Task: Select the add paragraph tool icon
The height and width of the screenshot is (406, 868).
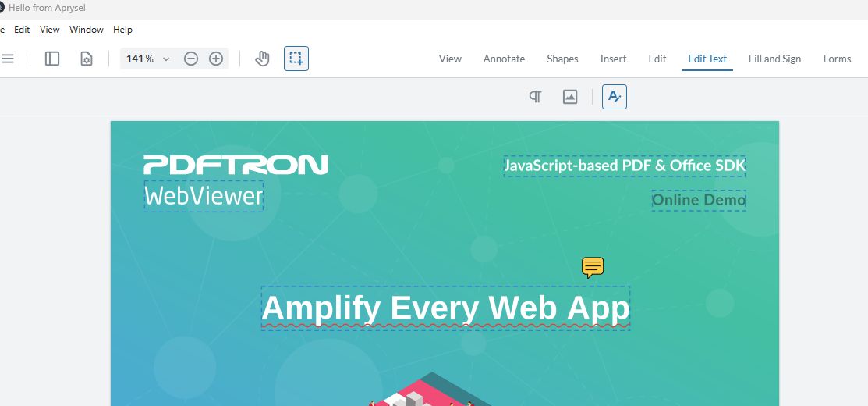Action: (535, 97)
